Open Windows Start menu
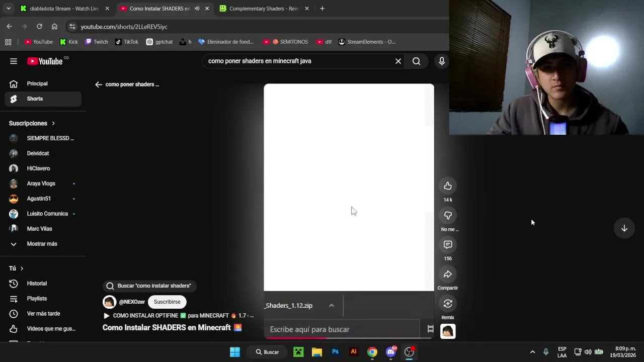This screenshot has width=644, height=362. pos(235,352)
